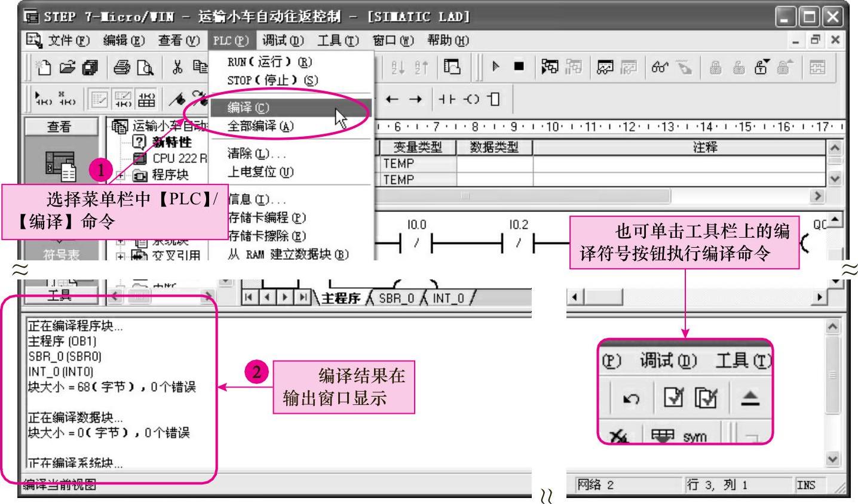This screenshot has width=858, height=504.
Task: Click the left arrow line tool
Action: coord(392,99)
